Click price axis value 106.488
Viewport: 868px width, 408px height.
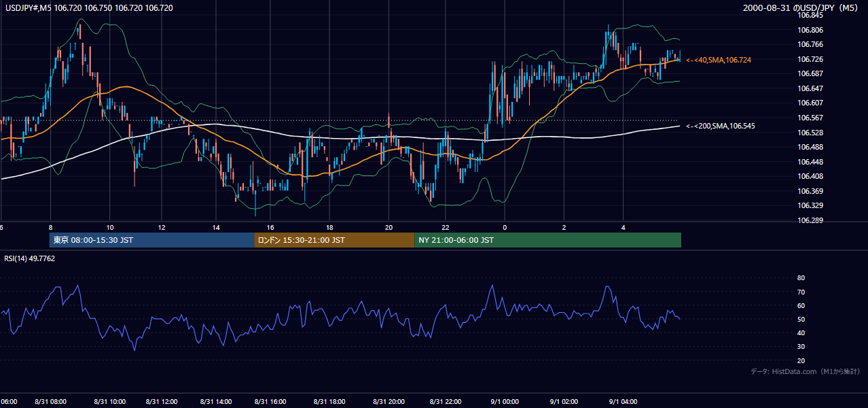click(810, 147)
